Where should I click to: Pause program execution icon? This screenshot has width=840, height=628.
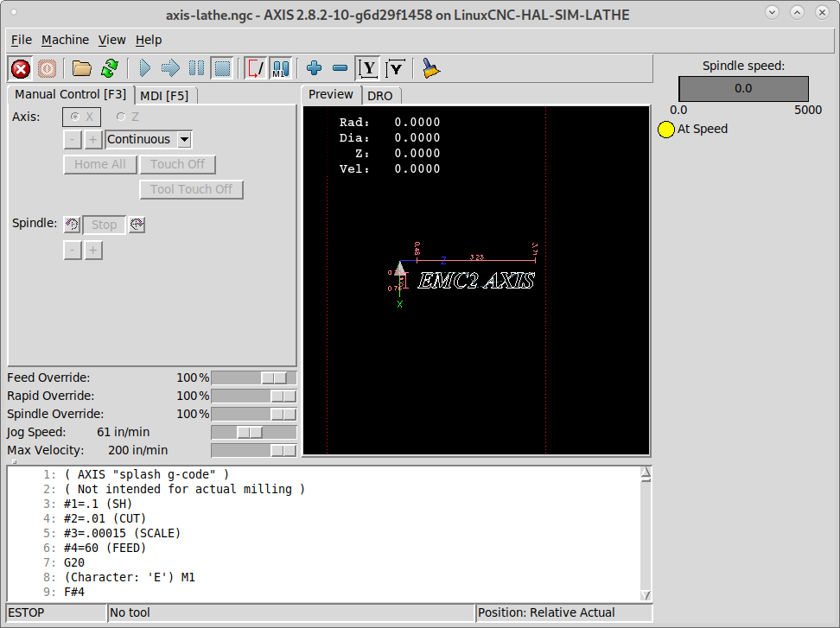(197, 68)
